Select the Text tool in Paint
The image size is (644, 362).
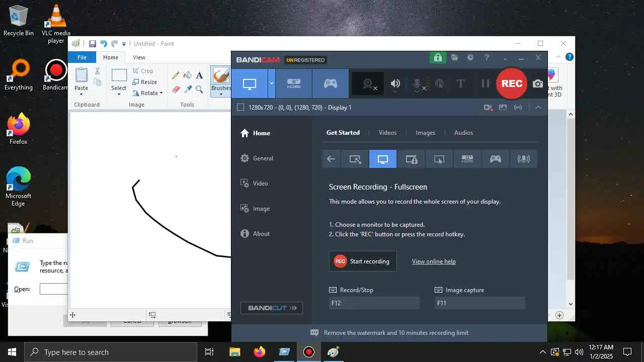(200, 75)
